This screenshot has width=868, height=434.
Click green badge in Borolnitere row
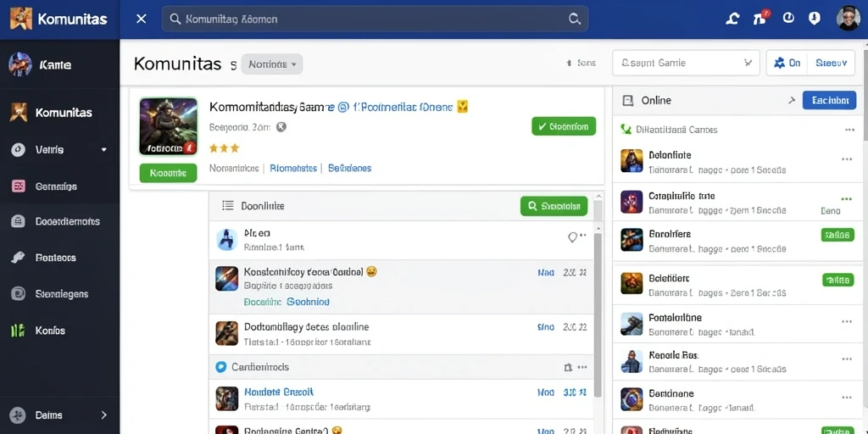click(837, 235)
